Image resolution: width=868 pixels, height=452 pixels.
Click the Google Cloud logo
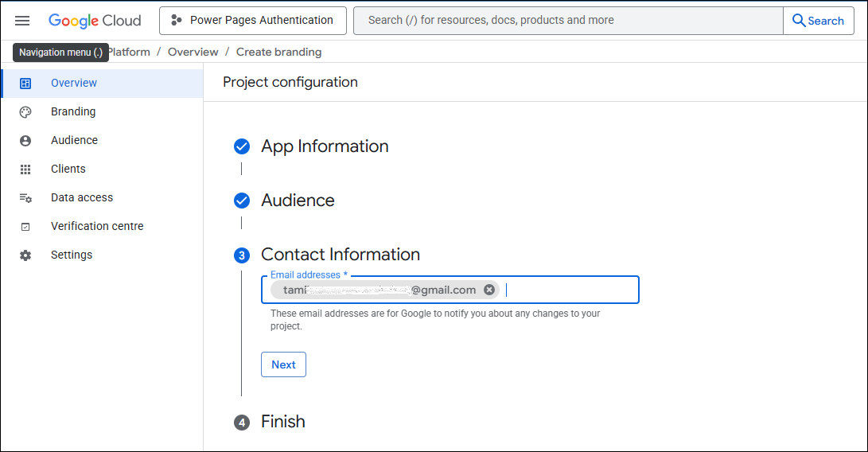pyautogui.click(x=95, y=21)
